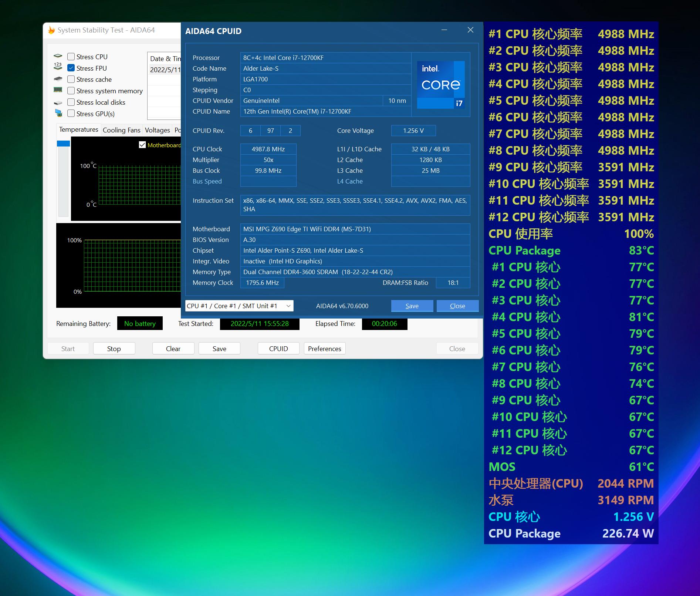Uncheck the Stress FPU checkbox
700x596 pixels.
pyautogui.click(x=71, y=68)
